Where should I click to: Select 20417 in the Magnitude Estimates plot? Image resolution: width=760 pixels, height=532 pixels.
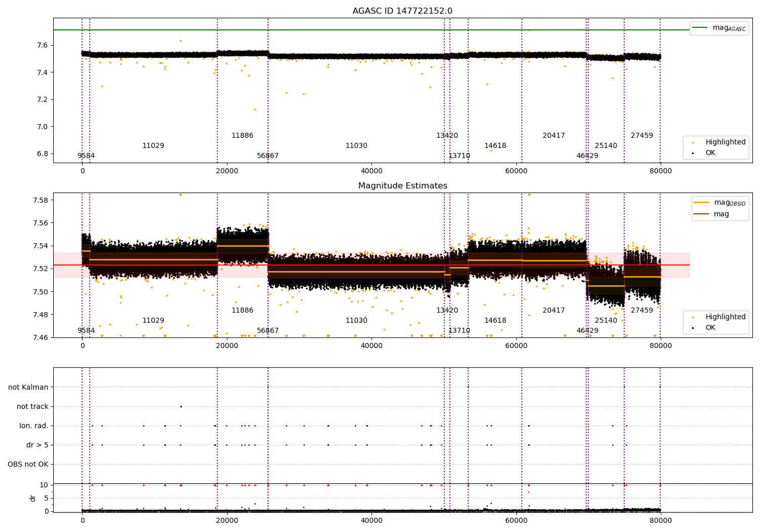[x=554, y=311]
